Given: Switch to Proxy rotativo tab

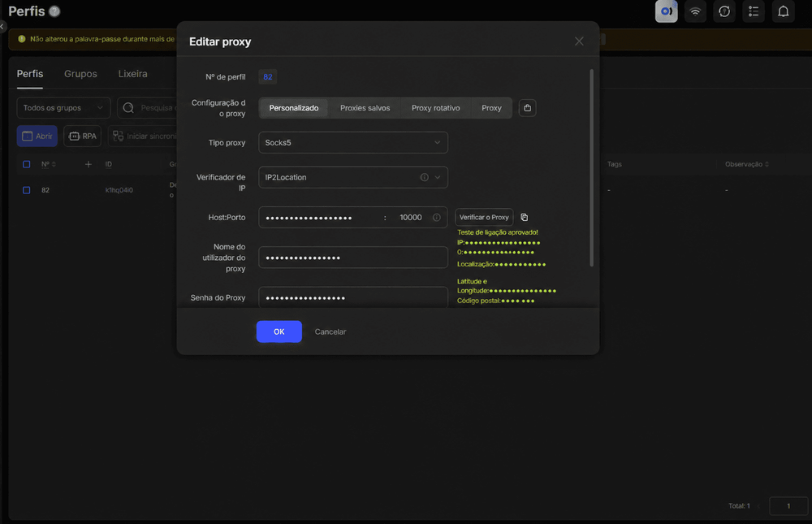Looking at the screenshot, I should [x=435, y=108].
